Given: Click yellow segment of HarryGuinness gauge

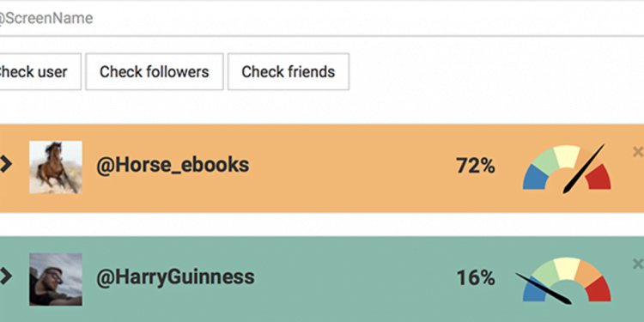Looking at the screenshot, I should click(567, 269).
